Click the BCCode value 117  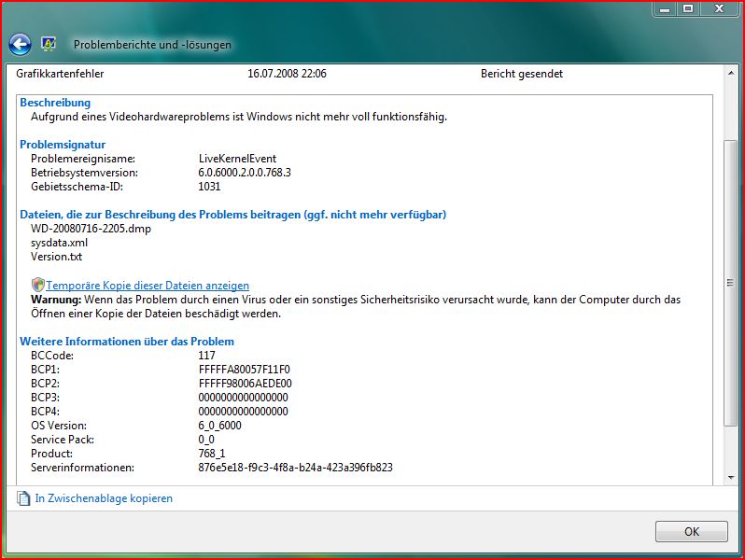206,356
